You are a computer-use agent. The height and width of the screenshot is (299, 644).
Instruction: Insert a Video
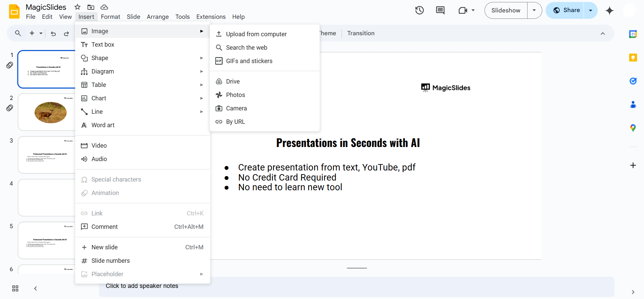(143, 146)
